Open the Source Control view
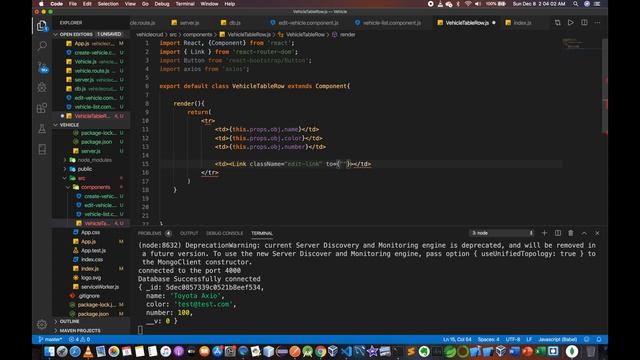 pos(42,67)
